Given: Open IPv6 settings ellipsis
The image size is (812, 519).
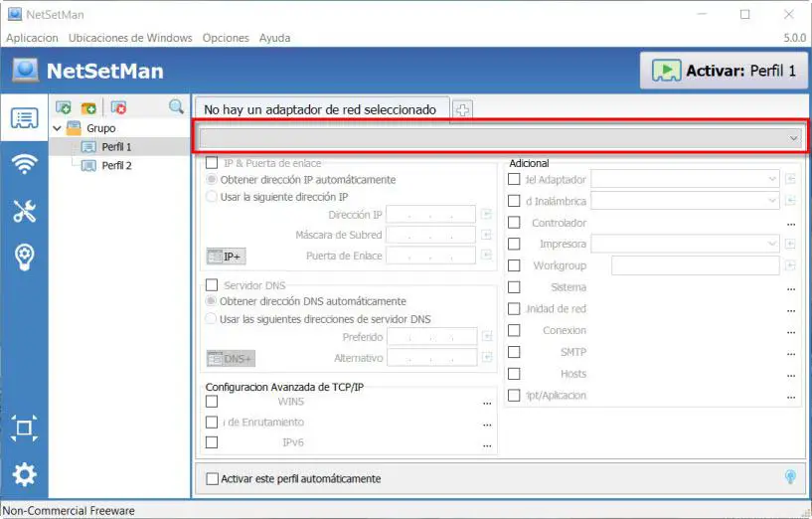Looking at the screenshot, I should (487, 445).
